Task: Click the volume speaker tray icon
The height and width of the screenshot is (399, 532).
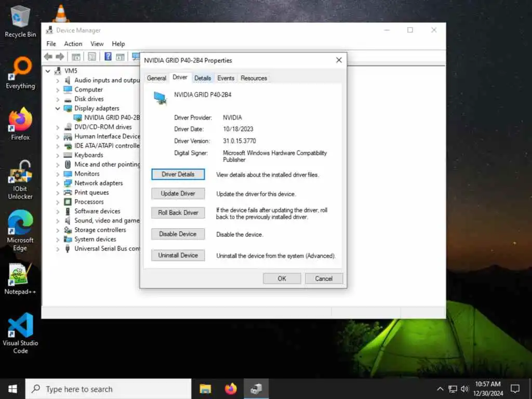Action: click(x=465, y=389)
